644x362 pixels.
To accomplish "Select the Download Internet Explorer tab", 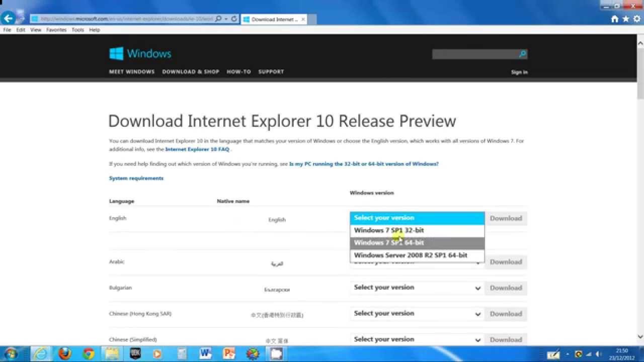I will pyautogui.click(x=274, y=19).
